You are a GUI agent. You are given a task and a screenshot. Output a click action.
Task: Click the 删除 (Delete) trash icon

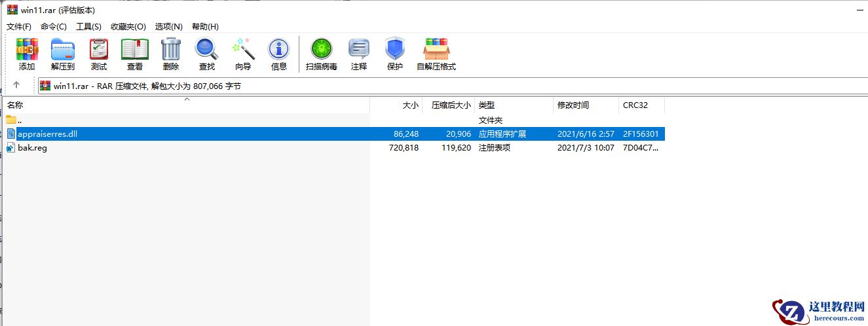(x=171, y=49)
